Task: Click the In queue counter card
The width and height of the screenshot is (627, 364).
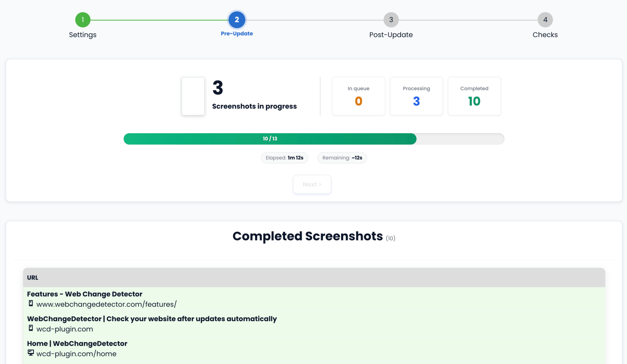Action: (358, 96)
